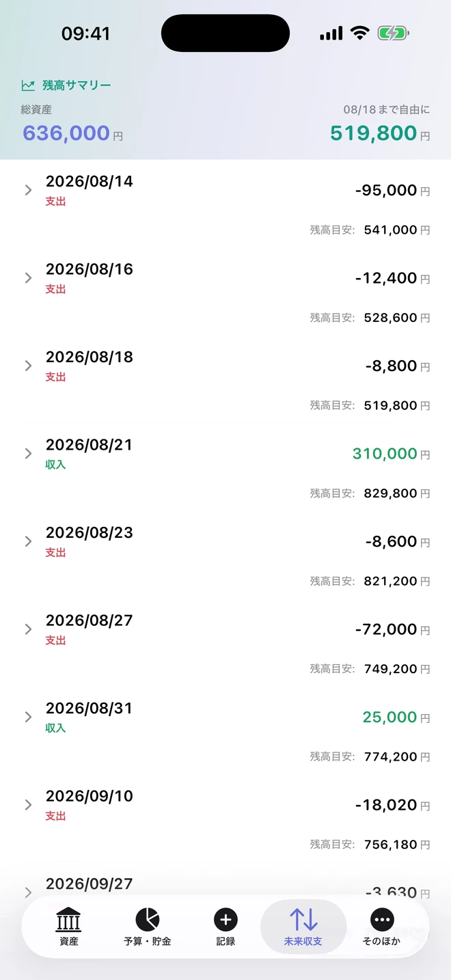This screenshot has height=980, width=451.
Task: Expand the 2026/08/31 income entry chevron
Action: click(28, 717)
